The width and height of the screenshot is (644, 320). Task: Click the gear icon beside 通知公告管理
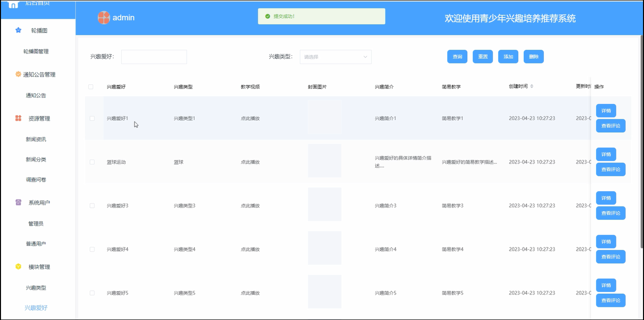coord(18,75)
